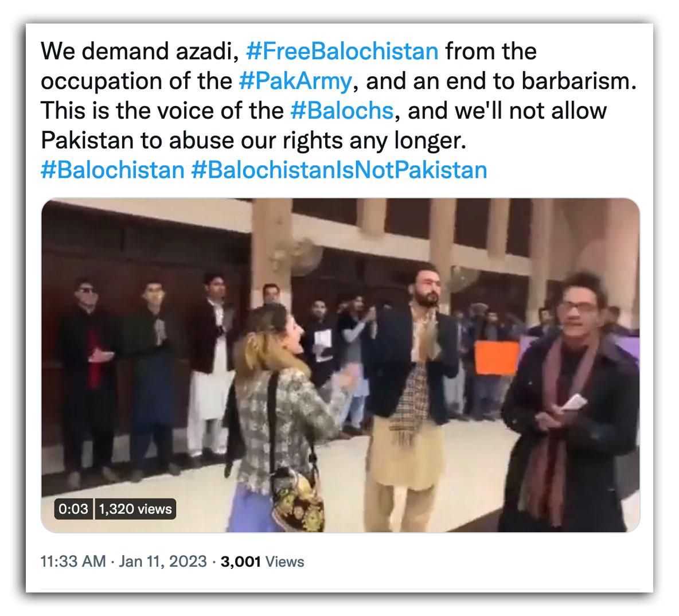Open the standalone #Balochistan hashtag
Viewport: 679px width, 616px height.
[x=112, y=170]
